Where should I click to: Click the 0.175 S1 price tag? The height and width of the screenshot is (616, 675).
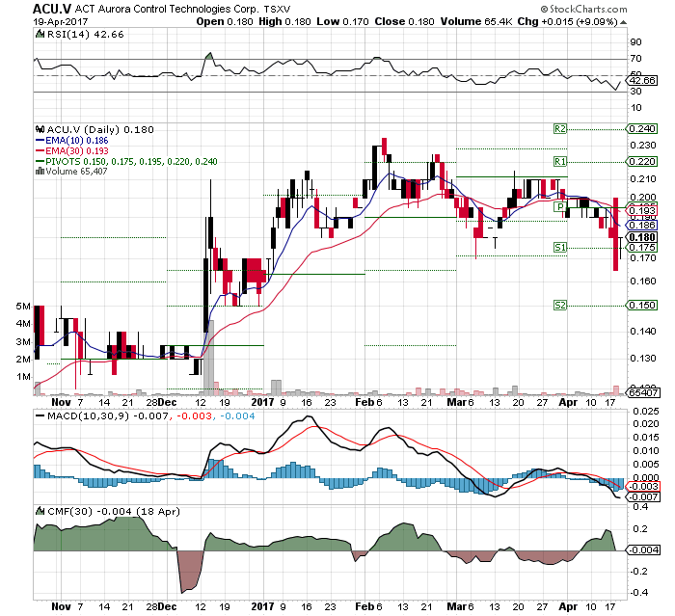tap(642, 247)
